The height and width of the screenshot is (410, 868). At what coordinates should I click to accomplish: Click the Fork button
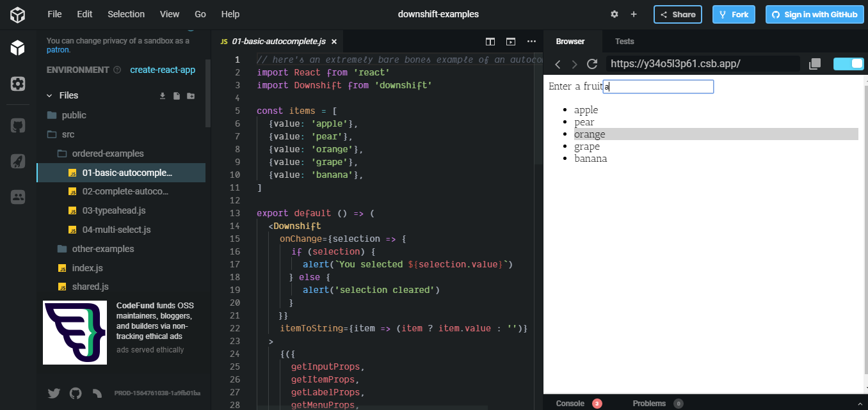[x=734, y=14]
